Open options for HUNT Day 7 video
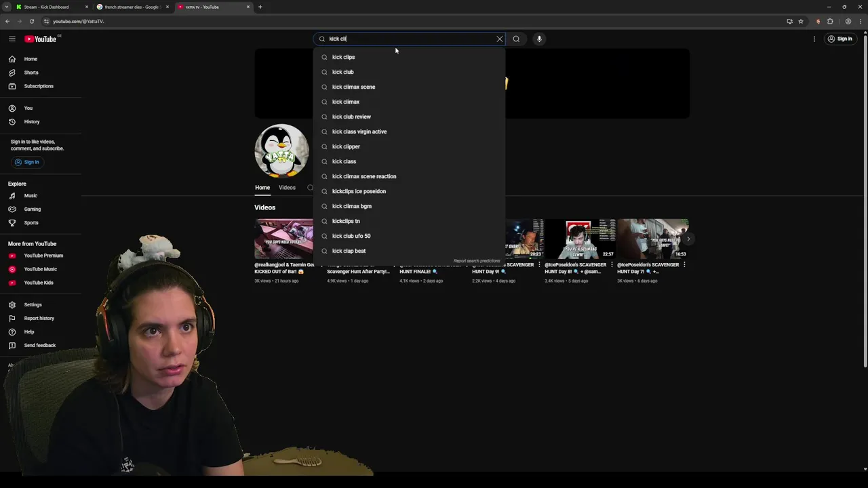Screen dimensions: 868x488 (x=684, y=265)
